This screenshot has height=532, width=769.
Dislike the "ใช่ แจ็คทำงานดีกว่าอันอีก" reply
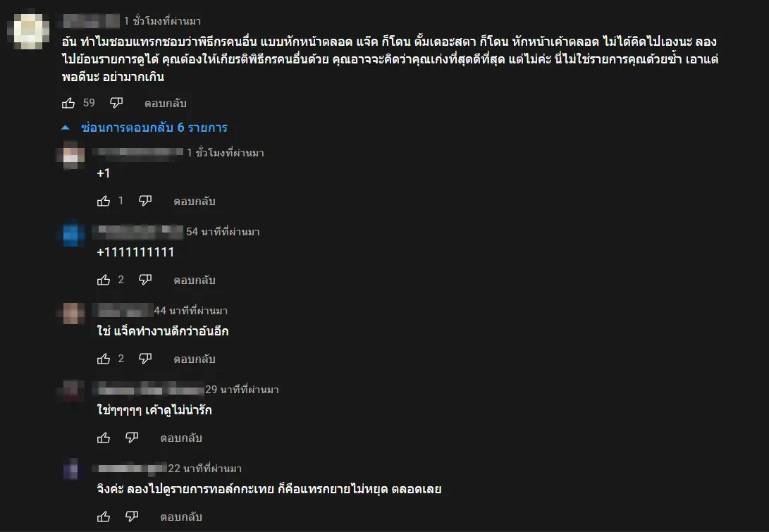145,359
